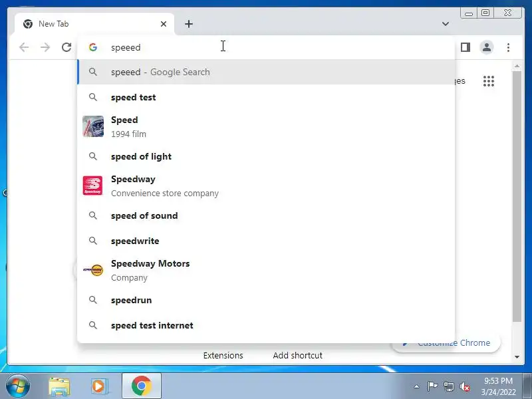Screen dimensions: 532x399
Task: Open a new tab with plus button
Action: tap(189, 24)
